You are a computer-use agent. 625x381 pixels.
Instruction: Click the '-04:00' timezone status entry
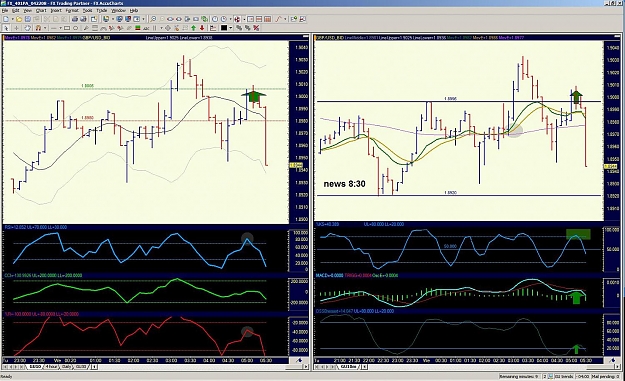click(x=582, y=376)
